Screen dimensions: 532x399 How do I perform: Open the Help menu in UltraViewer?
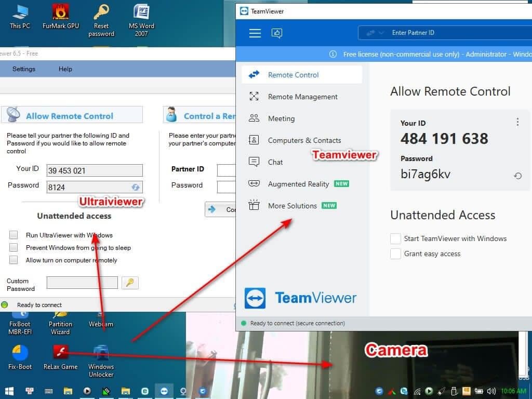65,69
